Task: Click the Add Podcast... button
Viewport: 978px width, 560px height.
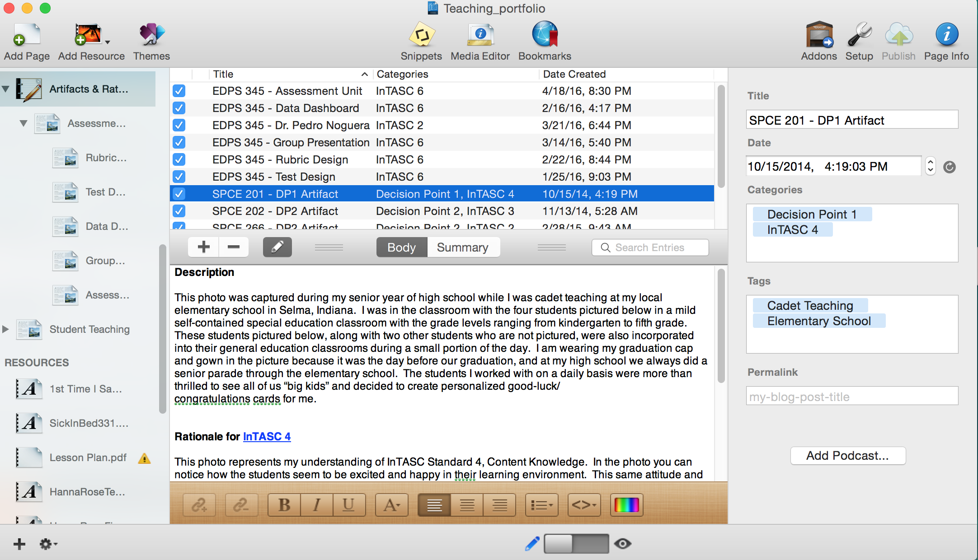Action: tap(847, 455)
